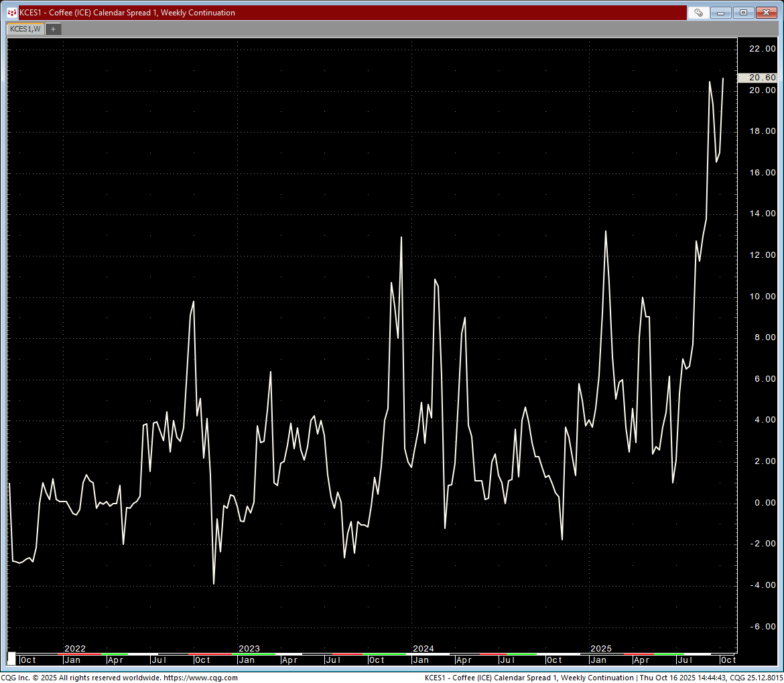Click the Jan 2024 label on the timeline
This screenshot has width=784, height=683.
[421, 660]
